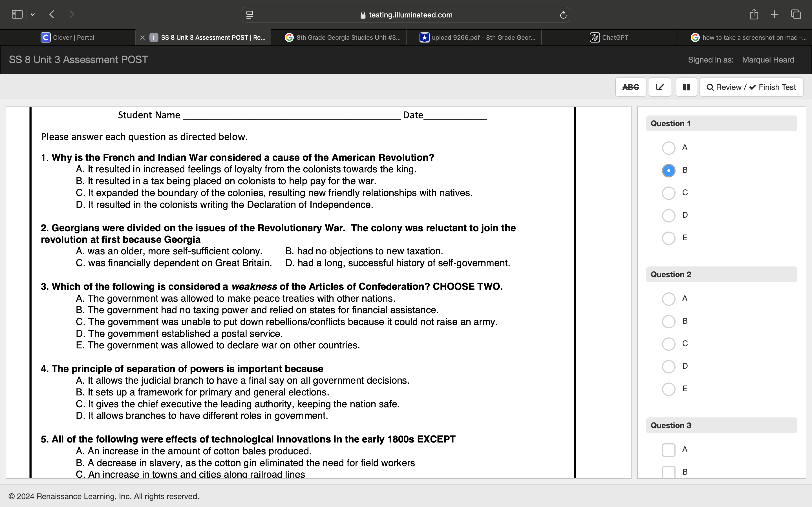
Task: Check answer B for Question 3
Action: pyautogui.click(x=668, y=472)
